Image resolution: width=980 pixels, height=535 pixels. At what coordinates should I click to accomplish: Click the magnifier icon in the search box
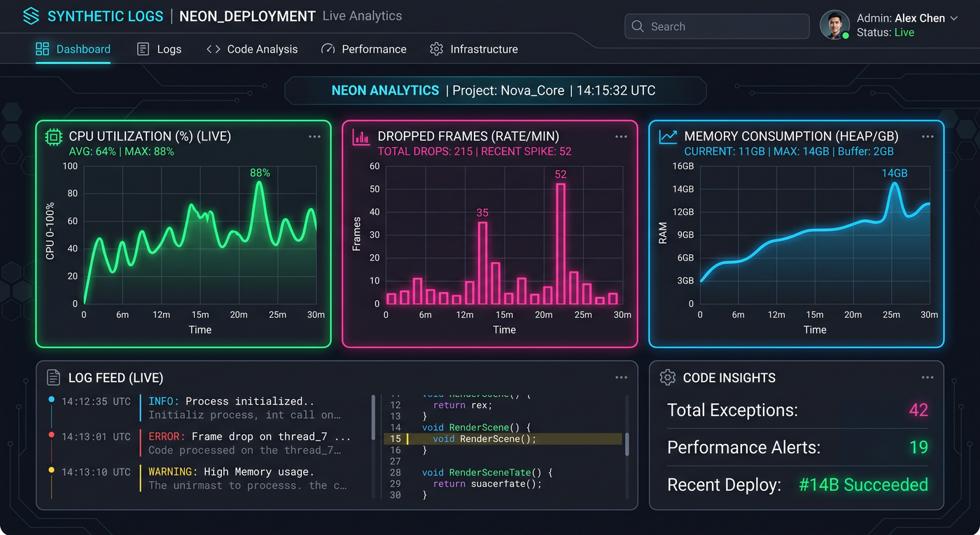(637, 27)
